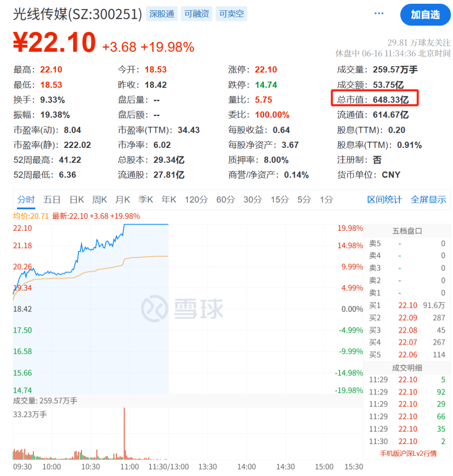This screenshot has height=476, width=453.
Task: Select the 1分 one-minute chart interval
Action: pyautogui.click(x=326, y=200)
